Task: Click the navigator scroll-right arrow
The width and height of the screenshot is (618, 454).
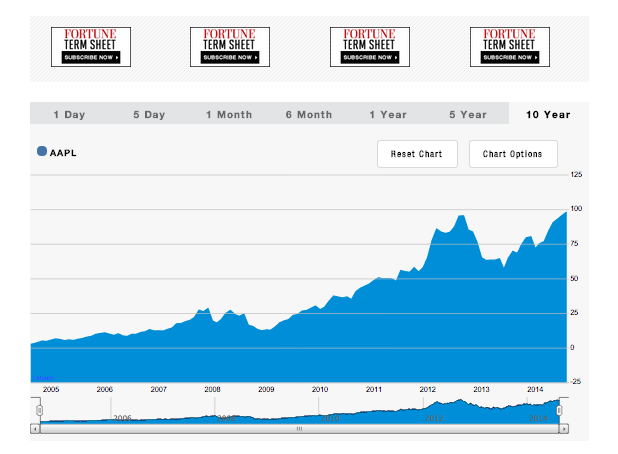Action: pyautogui.click(x=564, y=429)
